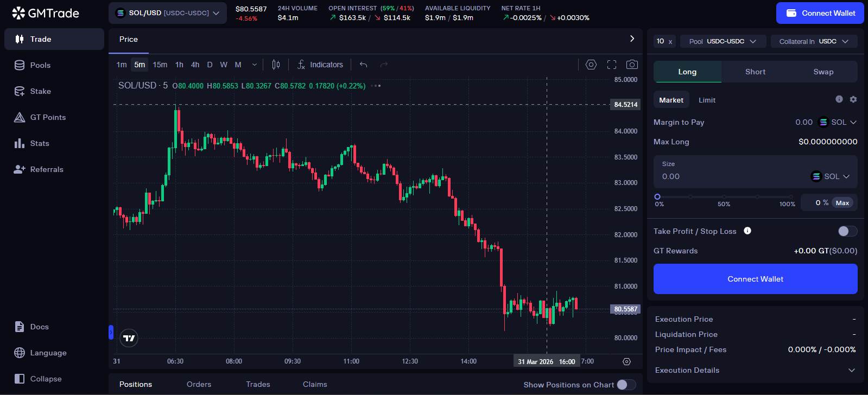Screen dimensions: 868x395
Task: Open chart settings hexagon icon
Action: [x=591, y=65]
